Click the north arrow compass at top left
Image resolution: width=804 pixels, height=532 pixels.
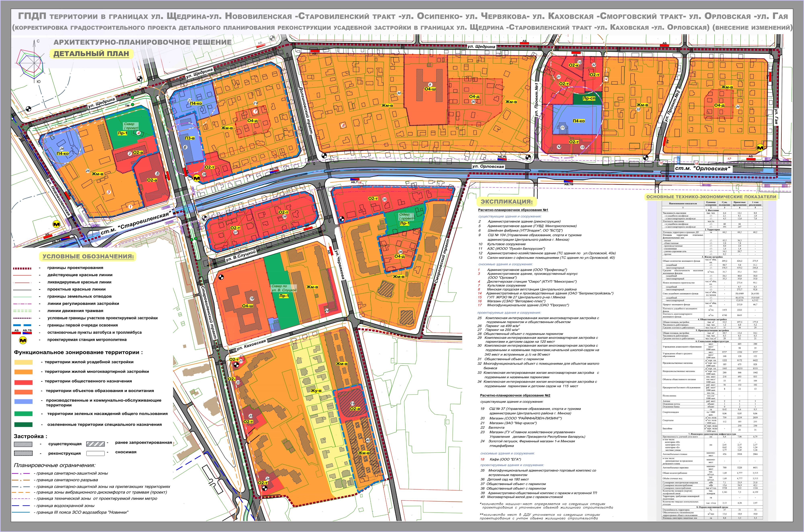(34, 44)
